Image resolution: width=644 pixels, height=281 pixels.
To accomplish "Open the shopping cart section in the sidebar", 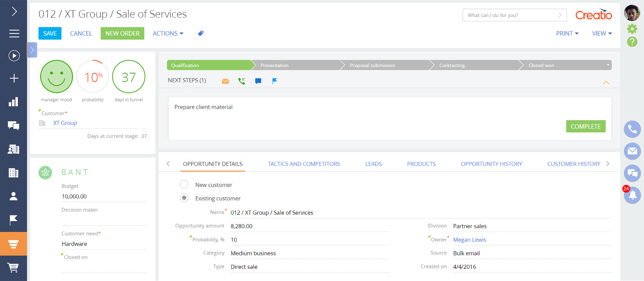I will point(13,268).
